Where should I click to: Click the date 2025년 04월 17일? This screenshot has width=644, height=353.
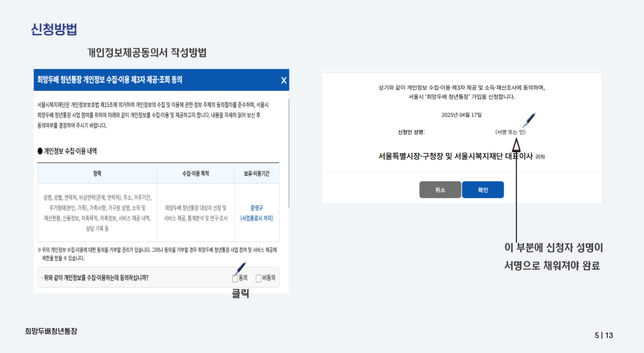coord(461,115)
